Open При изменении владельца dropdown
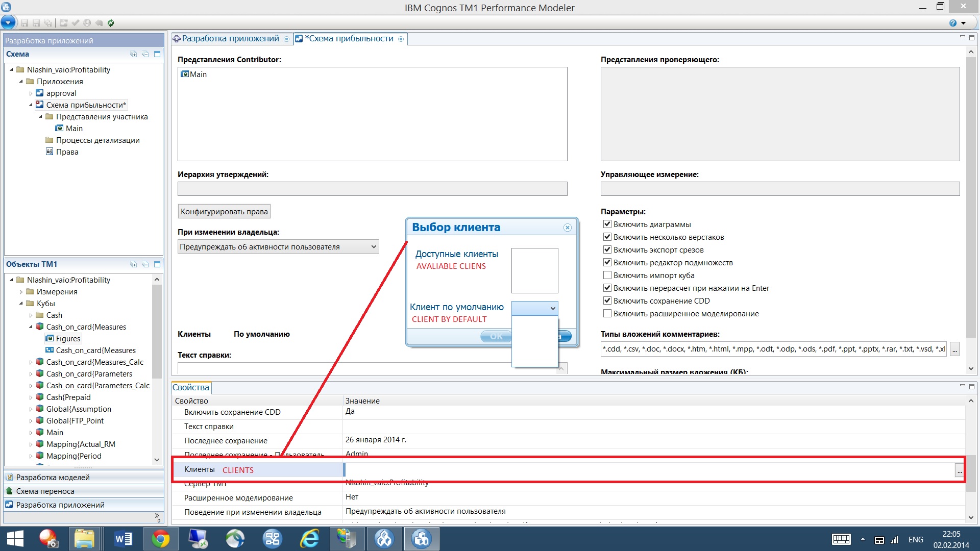Screen dimensions: 980x551 pos(278,247)
